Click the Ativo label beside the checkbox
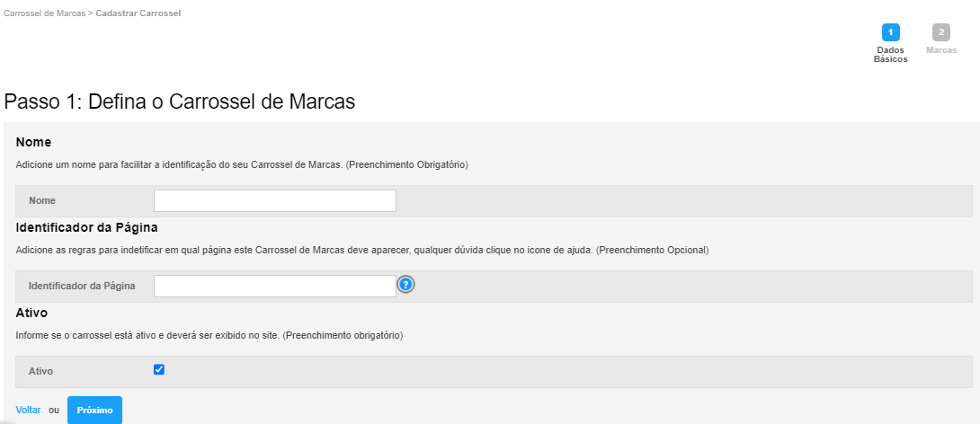 coord(40,371)
